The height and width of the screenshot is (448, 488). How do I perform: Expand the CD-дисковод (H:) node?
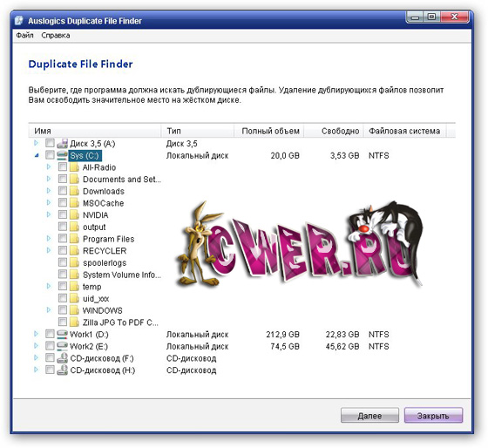click(36, 370)
